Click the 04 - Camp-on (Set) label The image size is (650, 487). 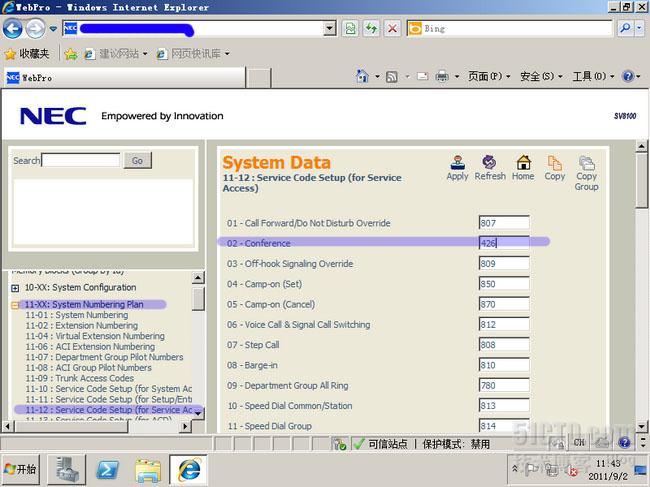pos(264,284)
